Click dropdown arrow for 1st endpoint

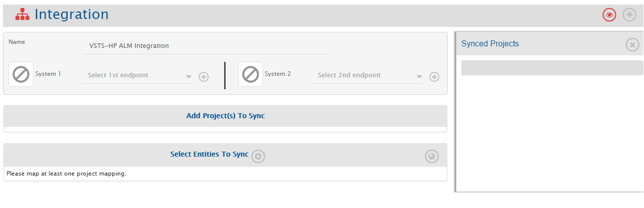click(x=188, y=77)
